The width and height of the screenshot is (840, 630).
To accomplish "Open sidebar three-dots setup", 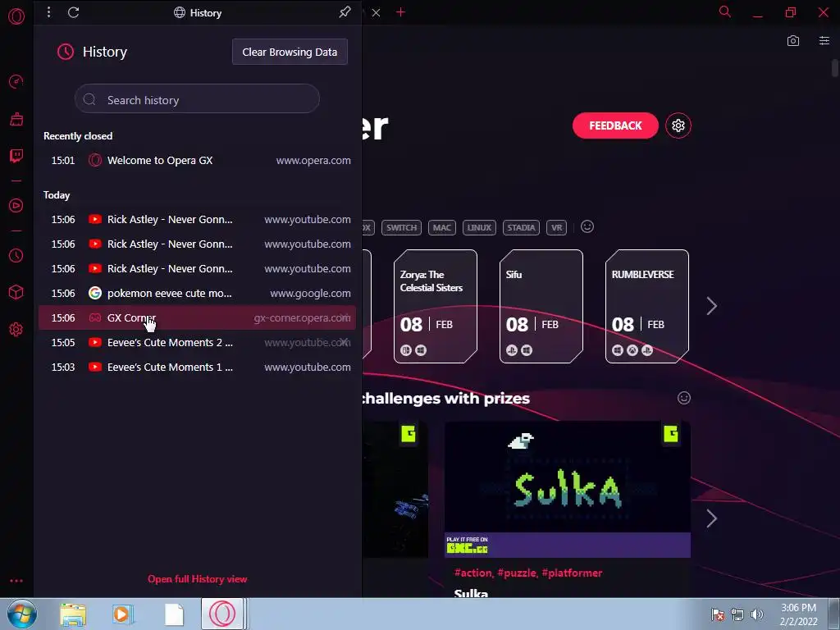I will pyautogui.click(x=16, y=581).
